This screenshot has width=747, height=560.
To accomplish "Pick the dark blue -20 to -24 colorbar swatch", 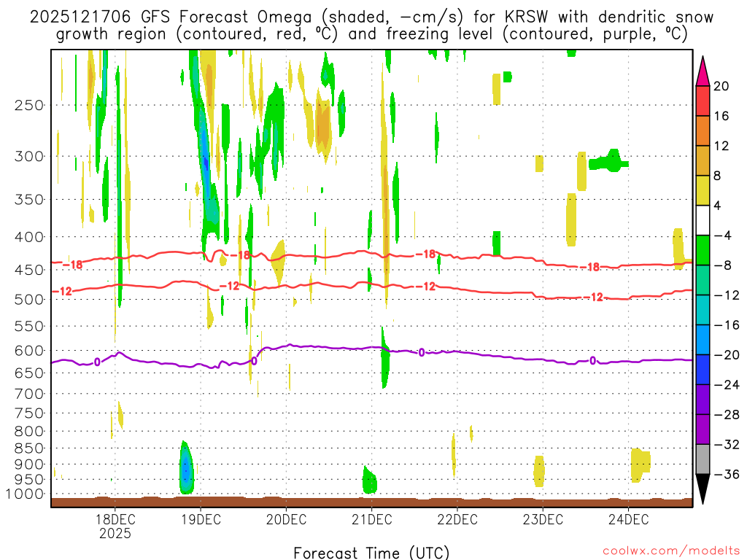I will (703, 370).
